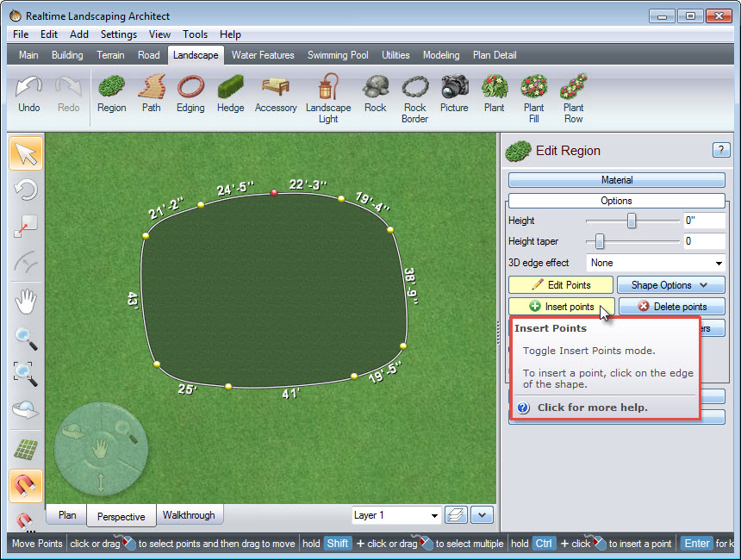The height and width of the screenshot is (560, 741).
Task: Switch to Plan view tab
Action: 67,514
